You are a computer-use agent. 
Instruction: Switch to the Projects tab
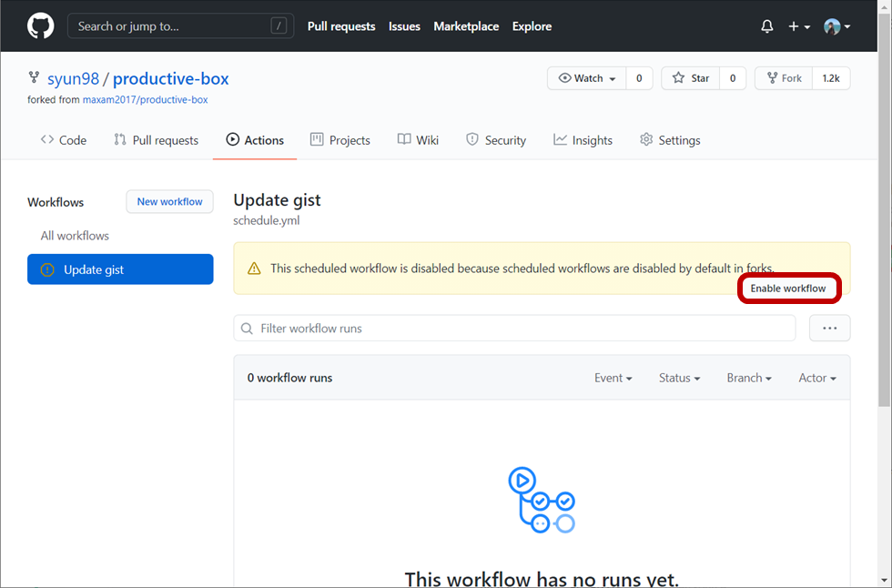340,140
